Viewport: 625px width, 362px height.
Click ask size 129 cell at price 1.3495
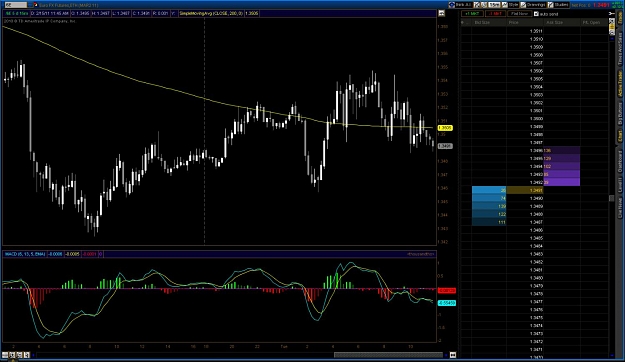point(562,158)
